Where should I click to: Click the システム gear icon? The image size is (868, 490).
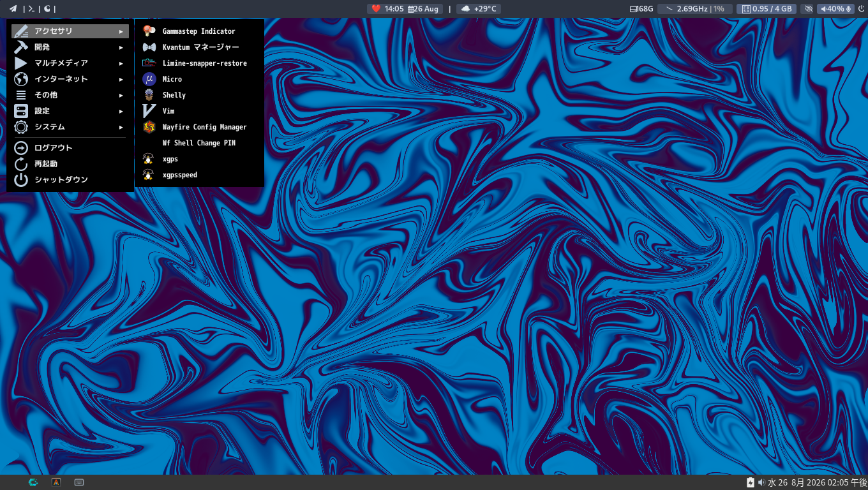point(21,127)
